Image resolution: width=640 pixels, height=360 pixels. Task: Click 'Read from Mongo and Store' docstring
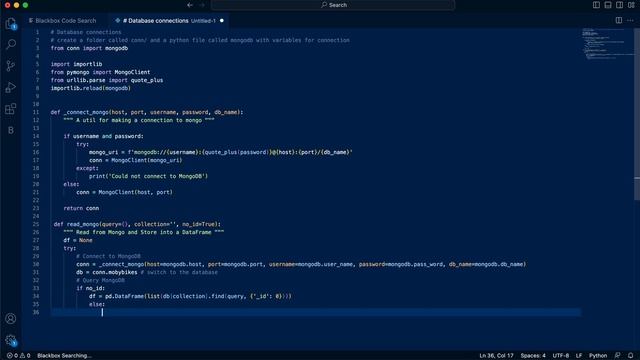click(144, 232)
